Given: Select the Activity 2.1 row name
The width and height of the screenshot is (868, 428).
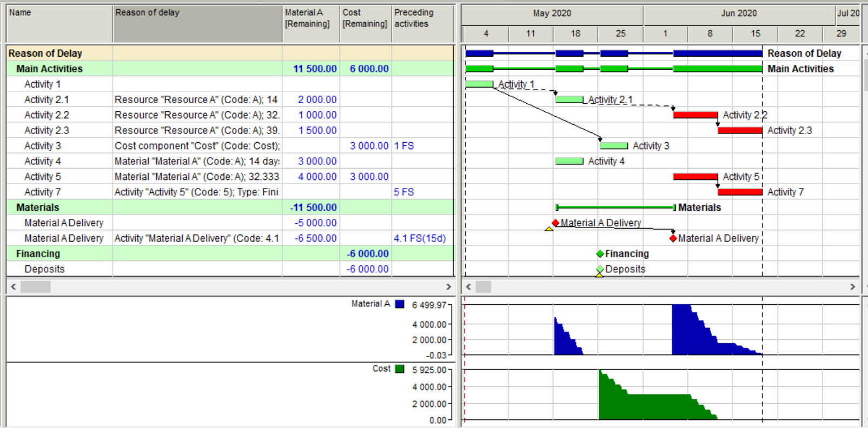Looking at the screenshot, I should (47, 99).
